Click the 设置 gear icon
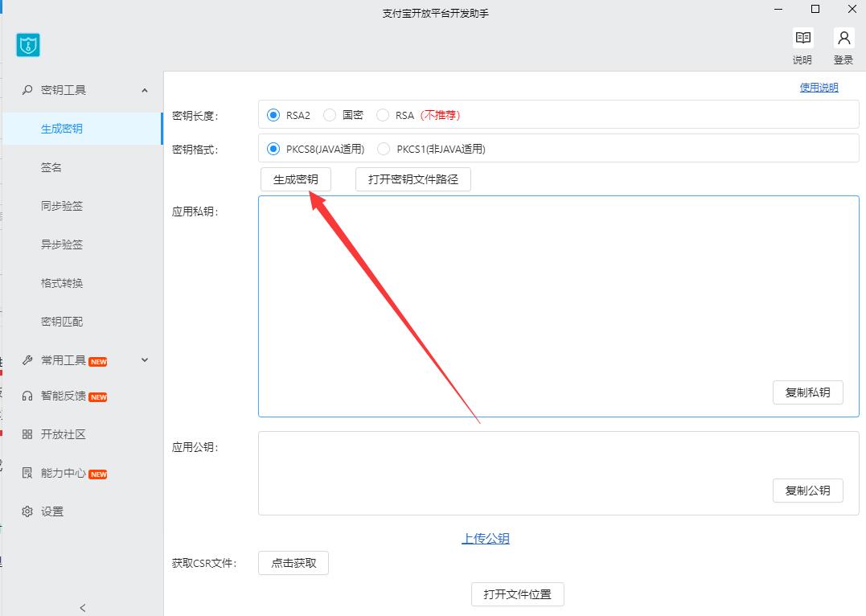This screenshot has width=866, height=616. tap(27, 511)
